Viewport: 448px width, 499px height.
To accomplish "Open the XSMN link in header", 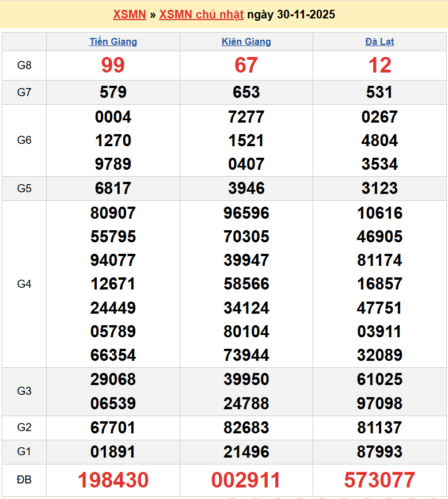I will coord(130,14).
